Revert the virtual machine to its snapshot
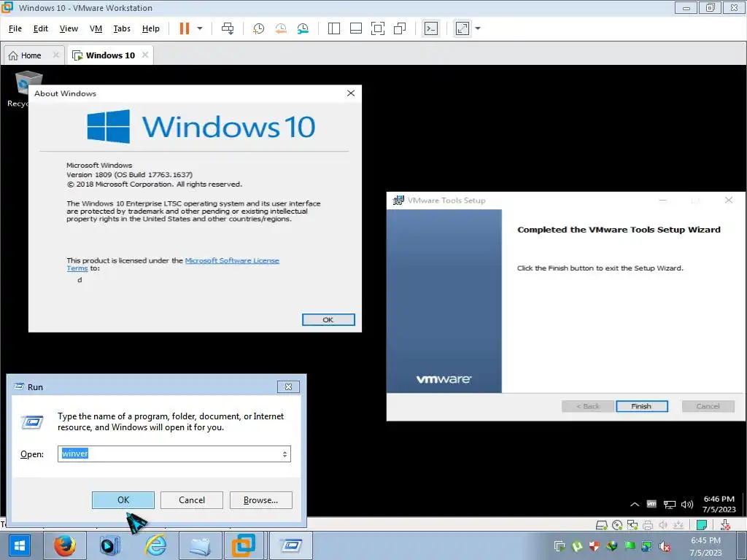This screenshot has width=747, height=560. 281,28
